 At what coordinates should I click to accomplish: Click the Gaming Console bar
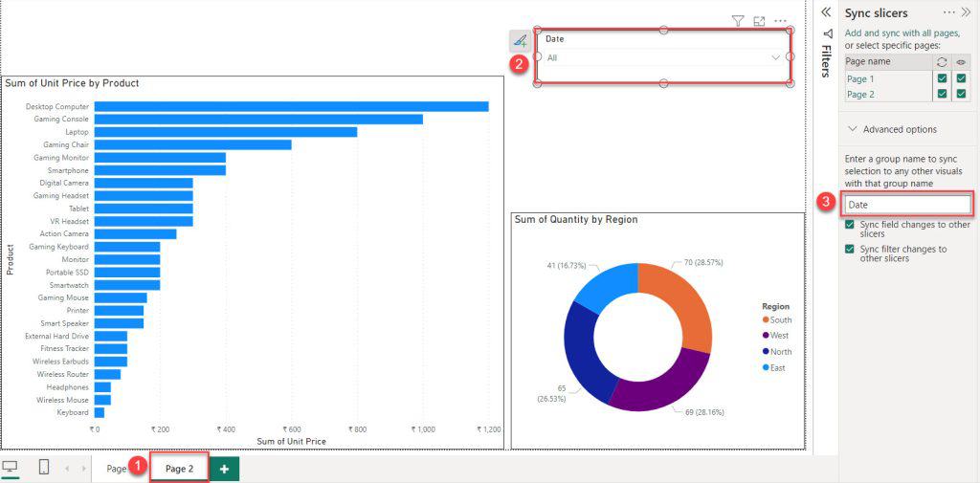[258, 120]
